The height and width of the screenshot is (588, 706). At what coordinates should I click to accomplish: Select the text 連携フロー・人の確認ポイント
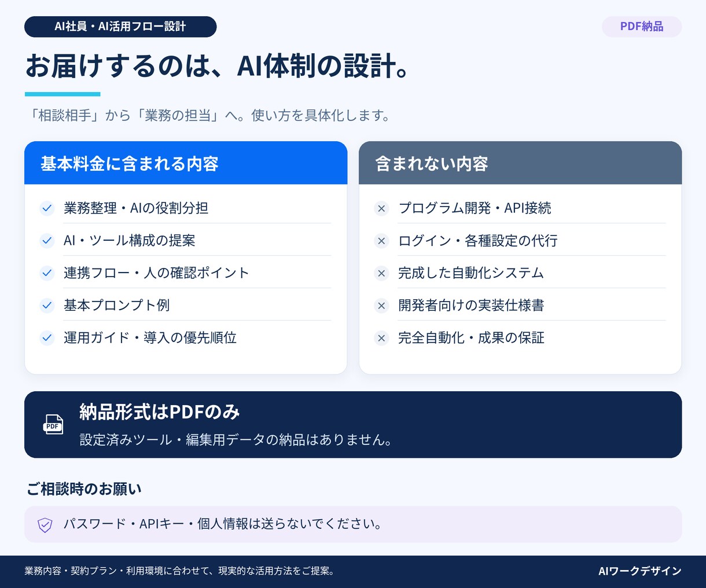(156, 273)
